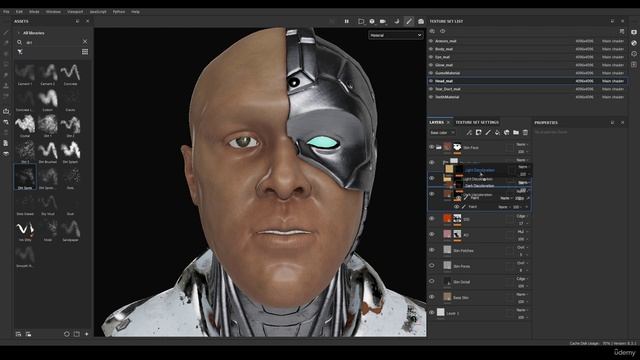Open the environment sphere settings icon
640x360 pixels.
click(372, 21)
